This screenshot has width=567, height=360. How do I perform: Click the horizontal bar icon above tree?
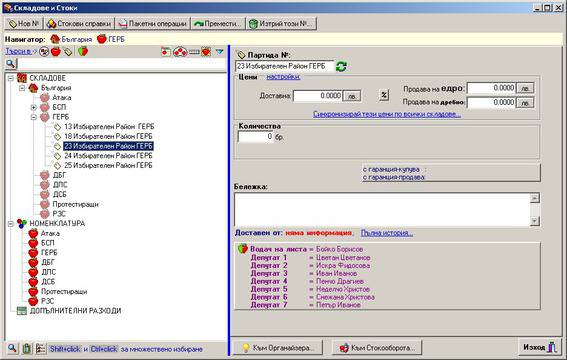(194, 52)
